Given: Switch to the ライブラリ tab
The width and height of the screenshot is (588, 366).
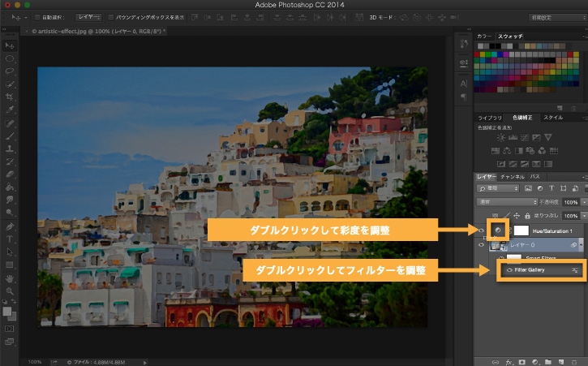Looking at the screenshot, I should pos(489,118).
